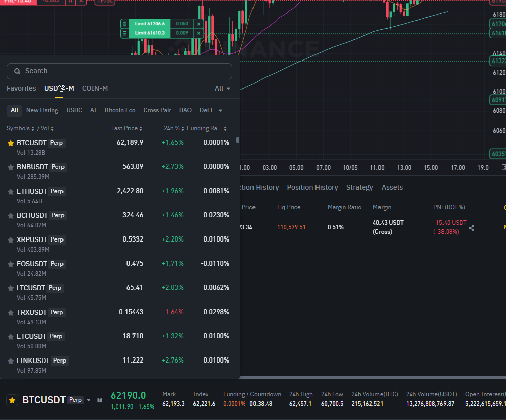Star the LTCUSDT pair
This screenshot has height=420, width=506.
click(x=11, y=288)
